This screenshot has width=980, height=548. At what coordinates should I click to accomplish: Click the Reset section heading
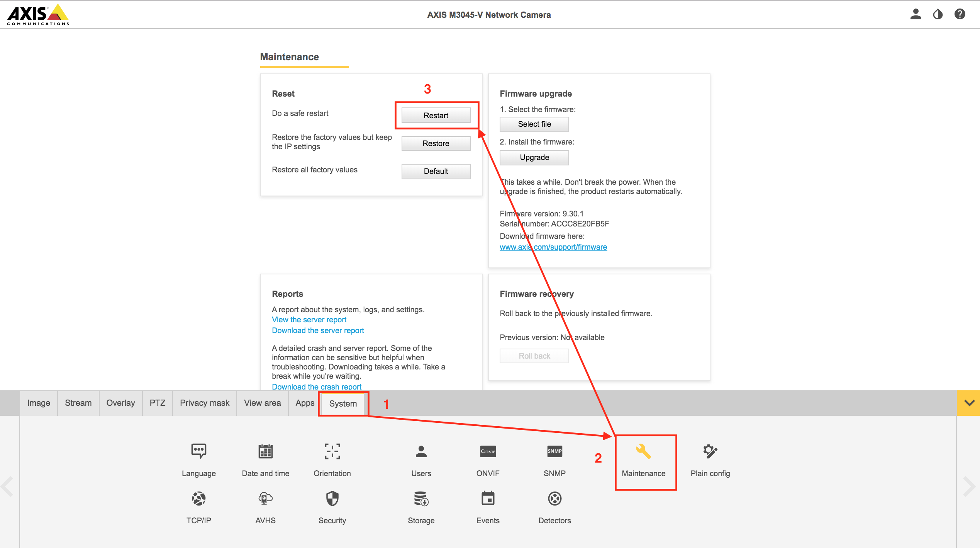(x=283, y=94)
